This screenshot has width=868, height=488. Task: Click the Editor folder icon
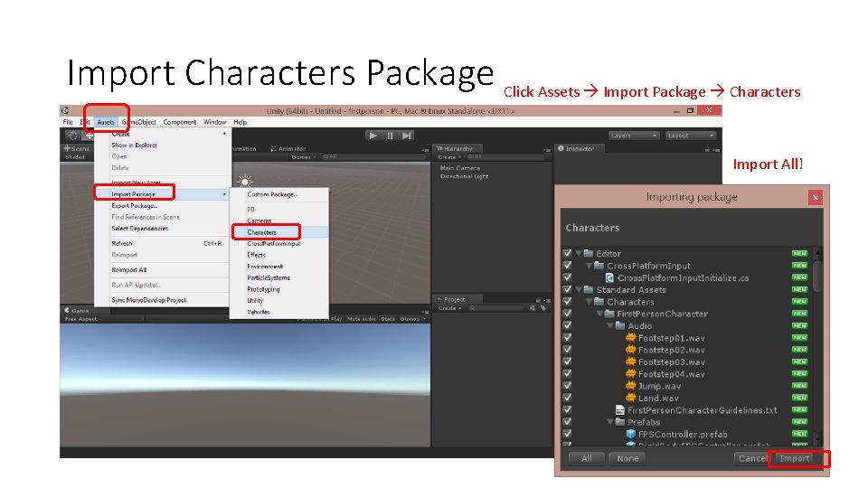tap(589, 253)
